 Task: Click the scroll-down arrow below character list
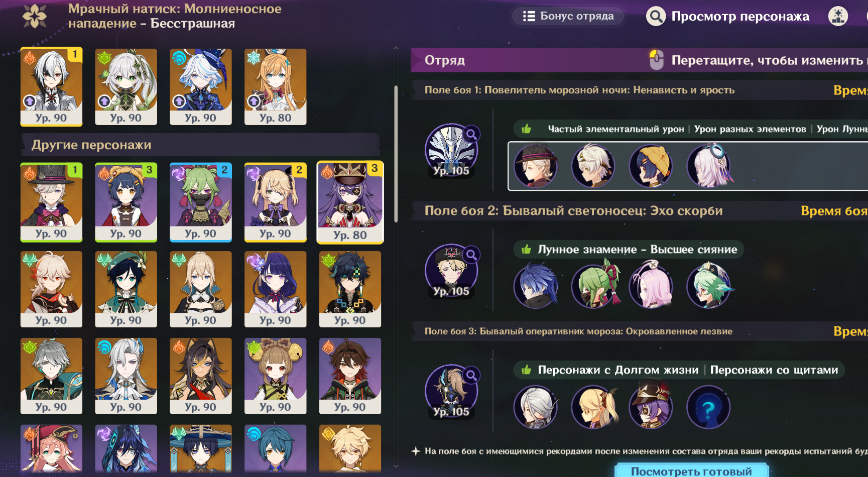point(396,465)
